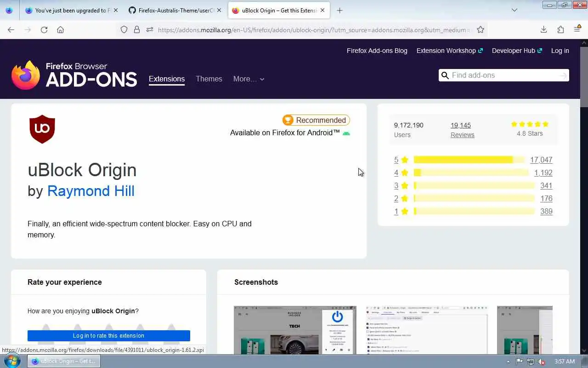Image resolution: width=588 pixels, height=368 pixels.
Task: Open 17,047 five-star review count
Action: 541,160
